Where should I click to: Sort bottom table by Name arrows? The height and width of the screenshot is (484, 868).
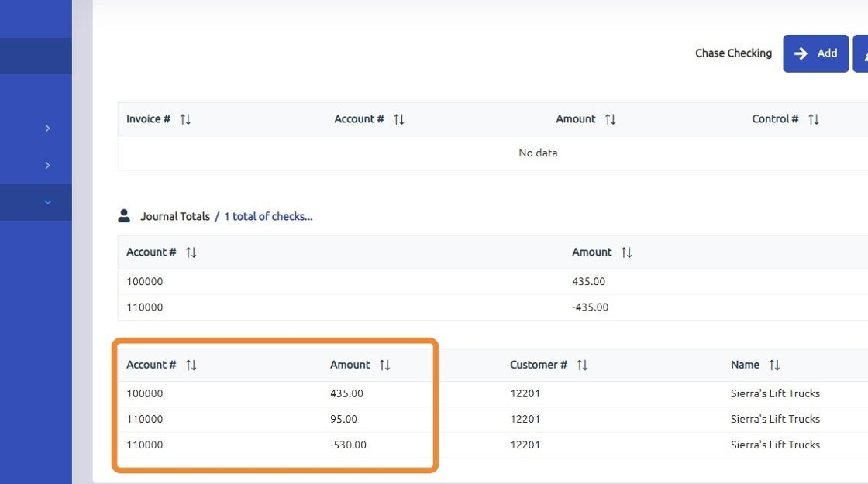pos(774,365)
